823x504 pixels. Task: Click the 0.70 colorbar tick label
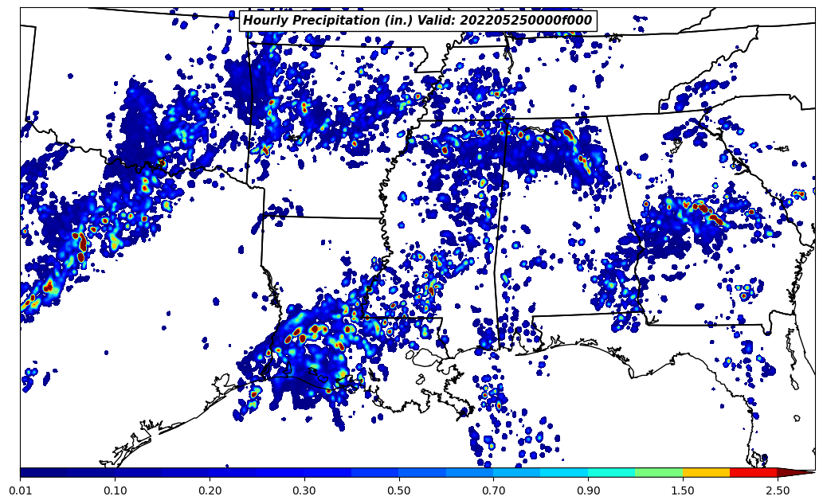point(493,490)
